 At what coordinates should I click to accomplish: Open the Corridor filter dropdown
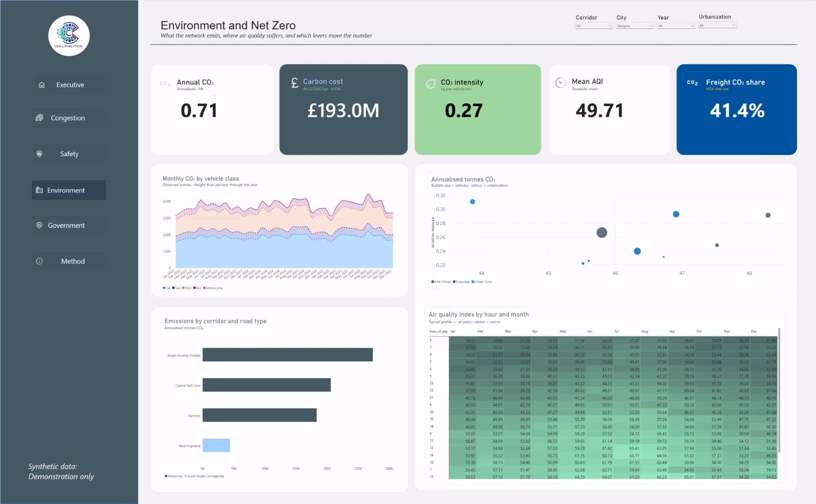click(594, 26)
